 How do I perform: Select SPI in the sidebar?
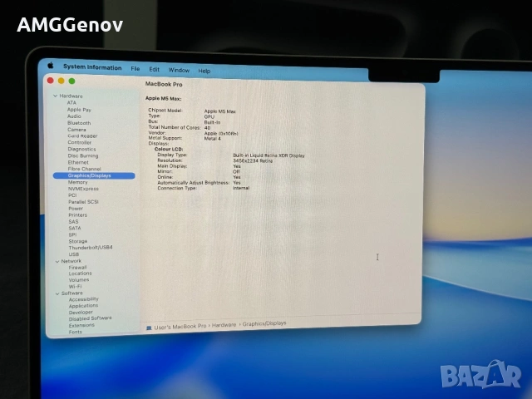click(72, 234)
